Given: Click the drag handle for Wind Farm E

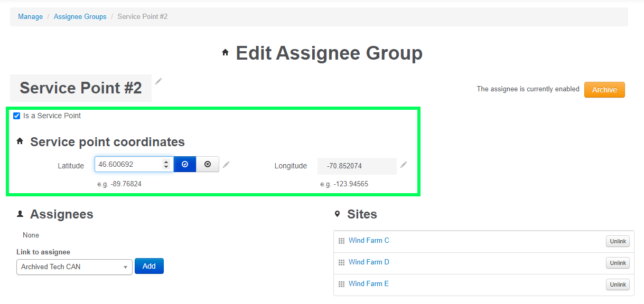Looking at the screenshot, I should [x=341, y=284].
